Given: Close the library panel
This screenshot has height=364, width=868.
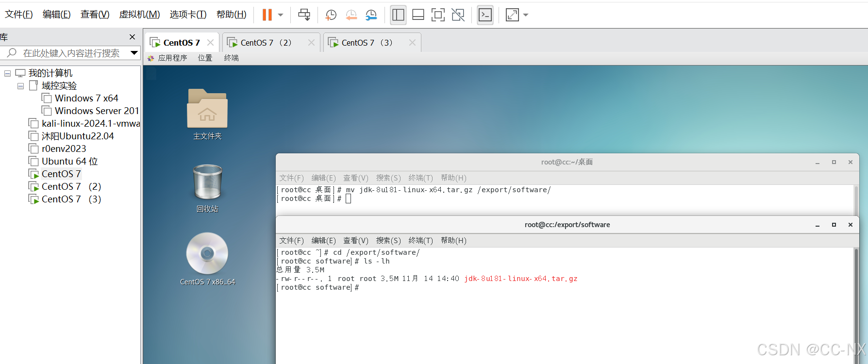Looking at the screenshot, I should 132,37.
